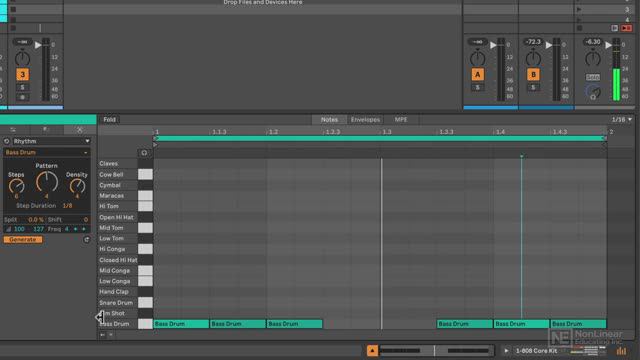Click the 1-808 Core Kit device name
Screen dimensions: 640x360
(x=536, y=351)
